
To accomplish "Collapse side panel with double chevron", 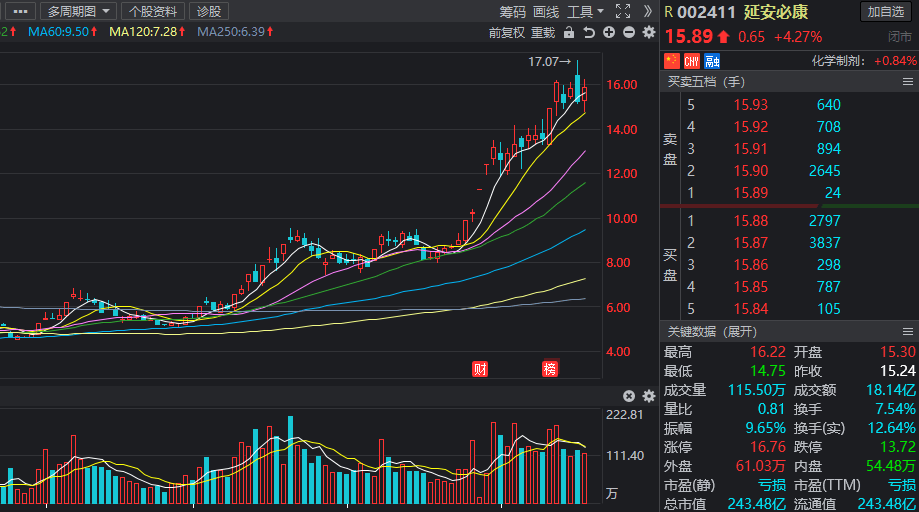I will pyautogui.click(x=647, y=12).
